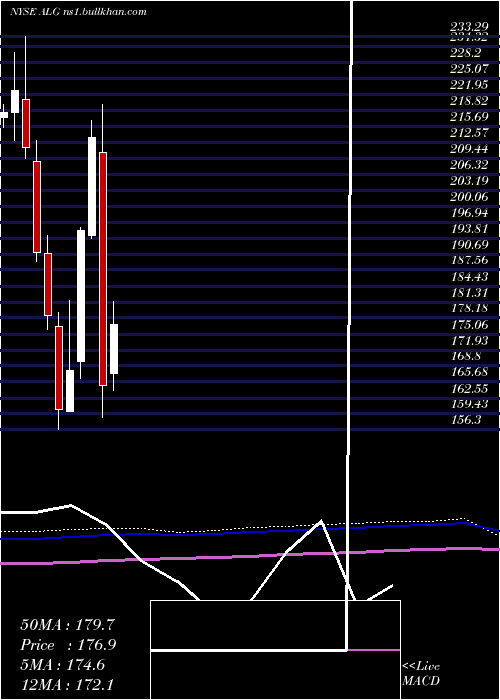
Task: Click the 221.95 price axis label
Action: 469,85
